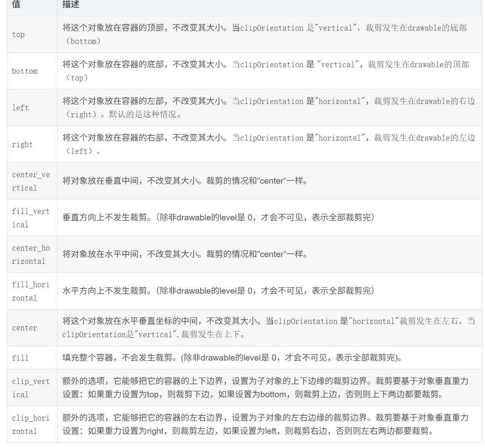Select the "left" value cell in first column
The width and height of the screenshot is (485, 448).
(20, 108)
